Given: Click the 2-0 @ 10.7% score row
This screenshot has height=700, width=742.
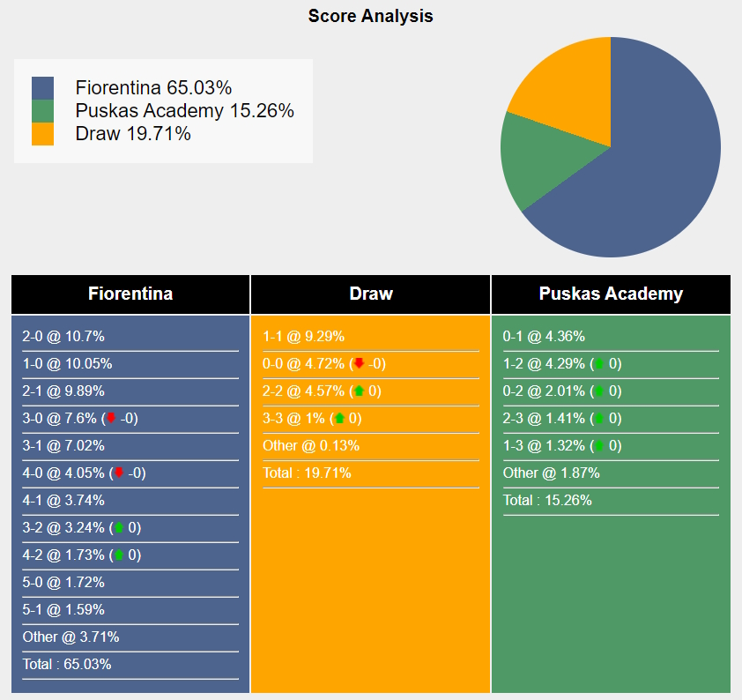Looking at the screenshot, I should pos(130,337).
